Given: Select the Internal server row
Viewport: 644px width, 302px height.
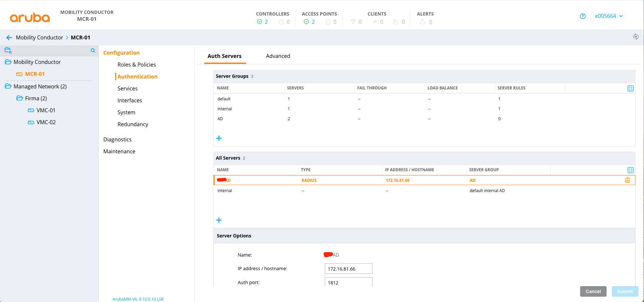Looking at the screenshot, I should (x=225, y=191).
